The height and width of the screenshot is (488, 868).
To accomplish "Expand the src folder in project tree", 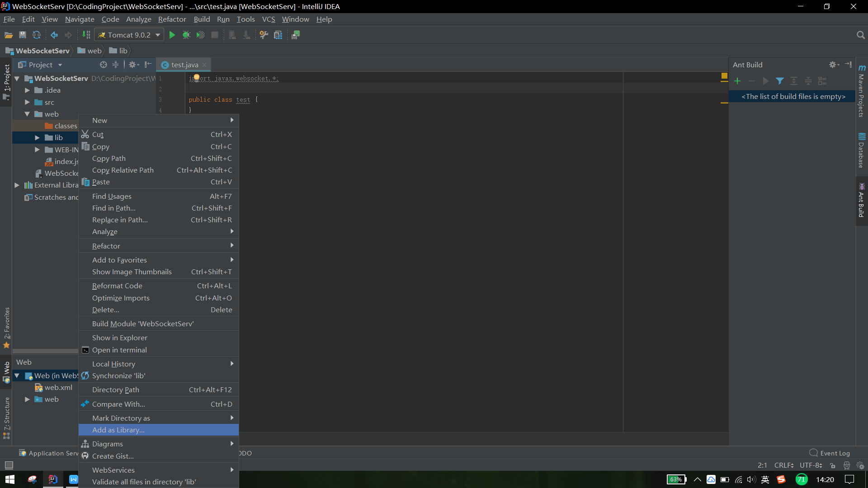I will coord(27,102).
